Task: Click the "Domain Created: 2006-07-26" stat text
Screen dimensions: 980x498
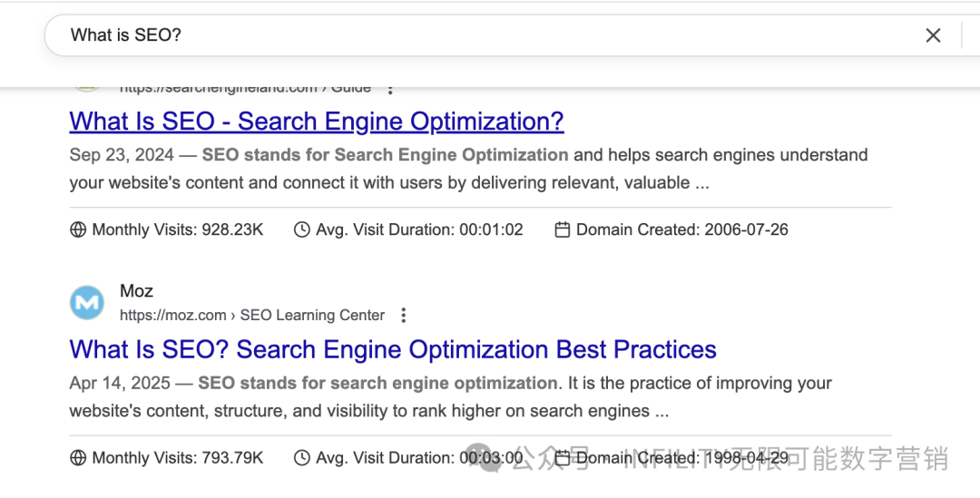Action: (x=681, y=229)
